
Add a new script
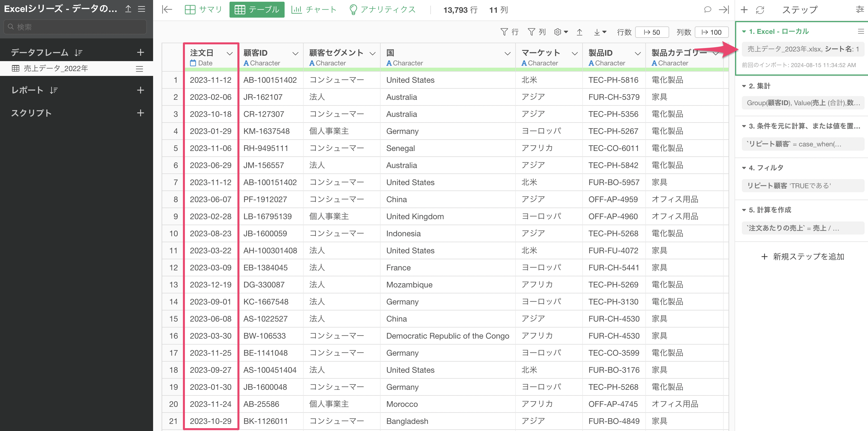(x=141, y=113)
